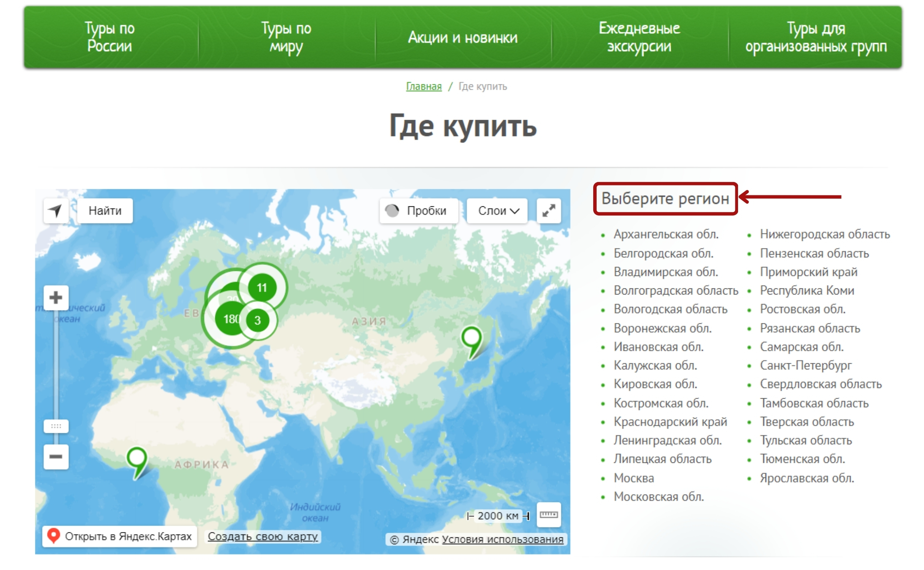This screenshot has width=924, height=570.
Task: Open the Акции и новинки menu item
Action: pos(462,38)
